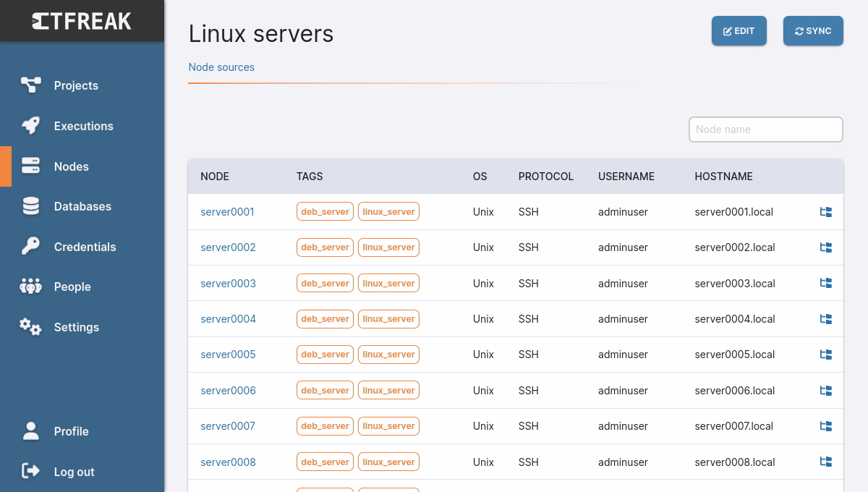Viewport: 868px width, 492px height.
Task: Click the tree icon for server0008 row
Action: click(x=825, y=462)
